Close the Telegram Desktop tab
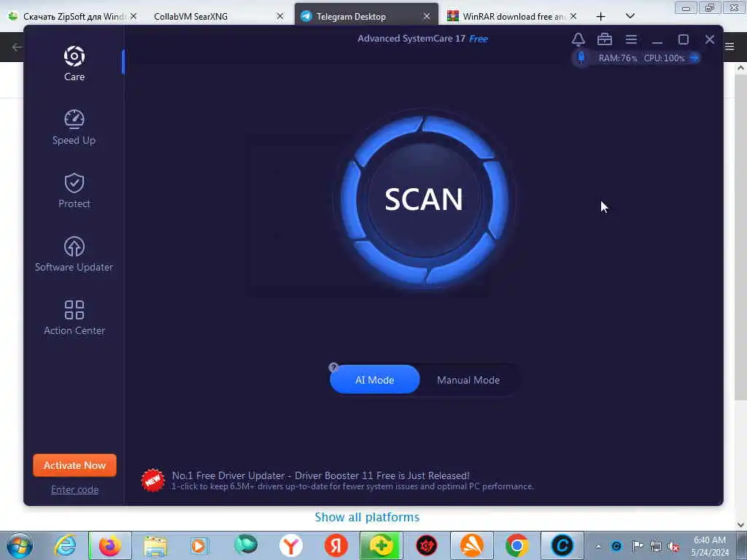 point(426,16)
